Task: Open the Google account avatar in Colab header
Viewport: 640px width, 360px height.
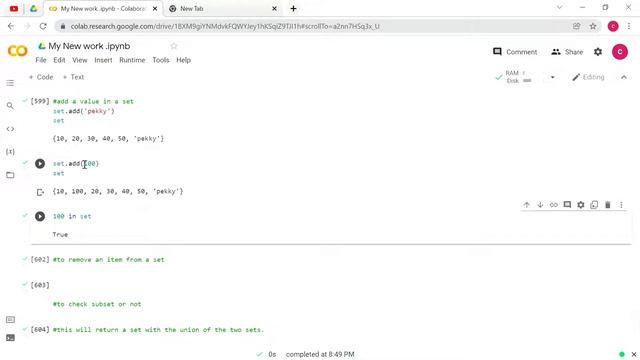Action: click(x=620, y=52)
